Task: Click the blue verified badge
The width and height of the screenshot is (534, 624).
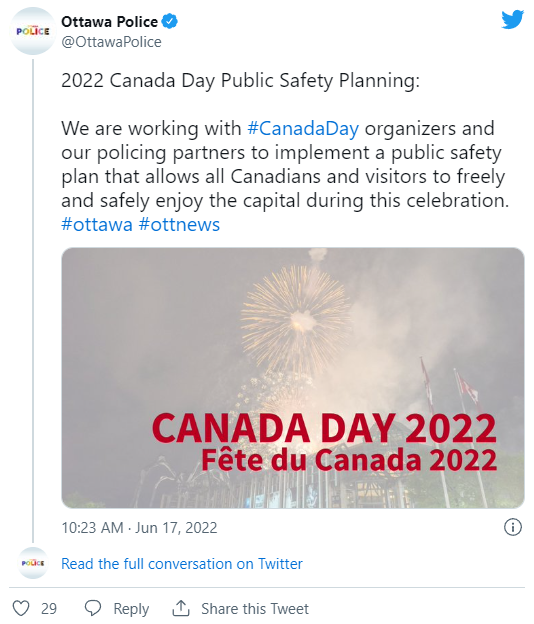Action: [170, 21]
